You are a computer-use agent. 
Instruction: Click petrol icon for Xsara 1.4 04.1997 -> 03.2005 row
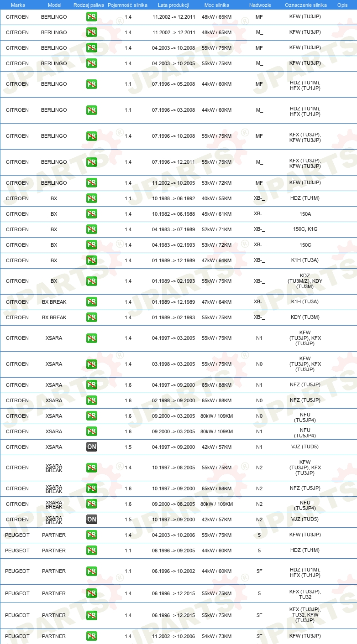[x=92, y=338]
